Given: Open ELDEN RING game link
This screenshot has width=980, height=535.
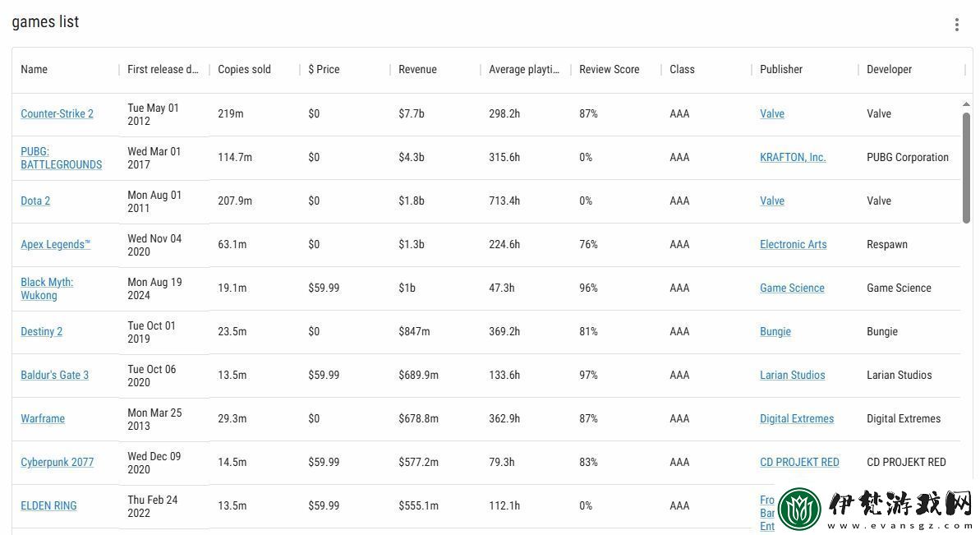Looking at the screenshot, I should pos(48,505).
